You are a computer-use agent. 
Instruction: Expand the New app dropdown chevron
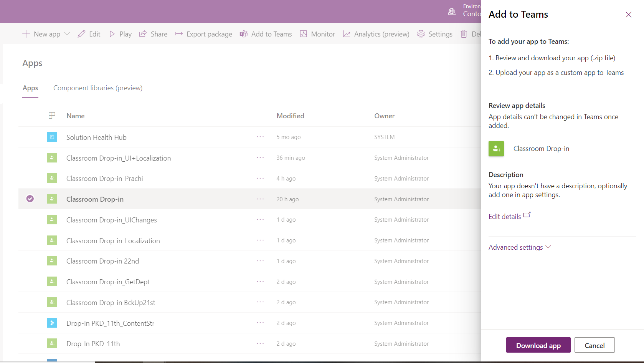coord(67,34)
